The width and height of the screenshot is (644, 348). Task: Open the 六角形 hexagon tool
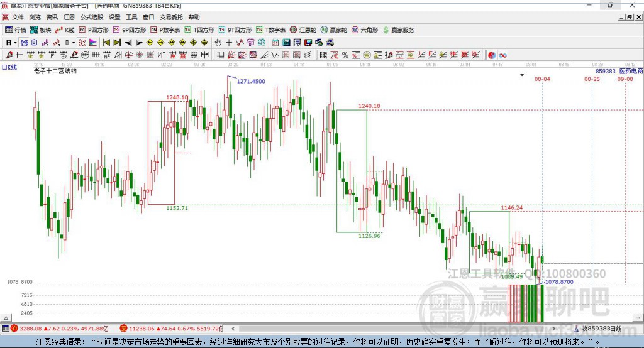pos(365,30)
